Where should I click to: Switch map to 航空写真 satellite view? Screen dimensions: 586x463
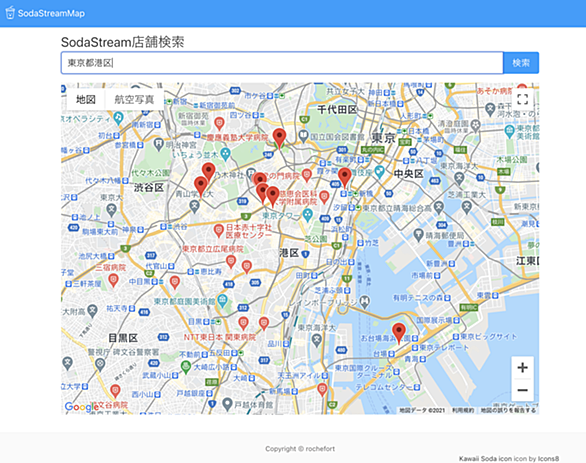[x=134, y=99]
